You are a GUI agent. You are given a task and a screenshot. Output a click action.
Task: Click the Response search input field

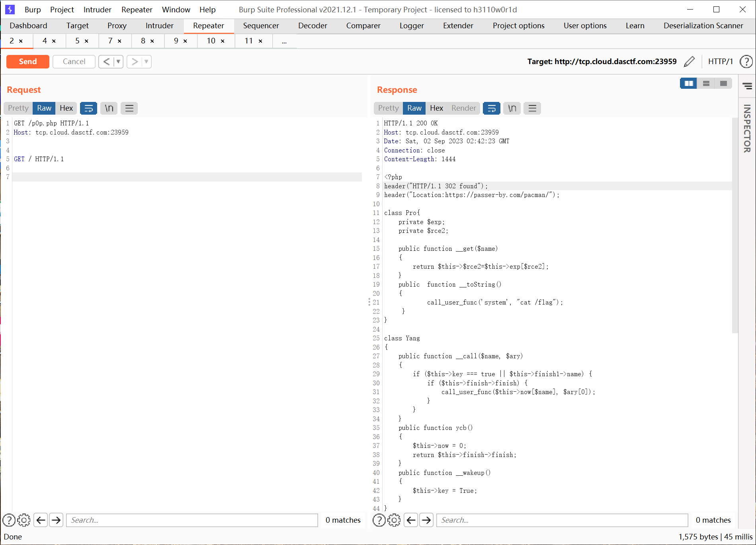(x=562, y=520)
